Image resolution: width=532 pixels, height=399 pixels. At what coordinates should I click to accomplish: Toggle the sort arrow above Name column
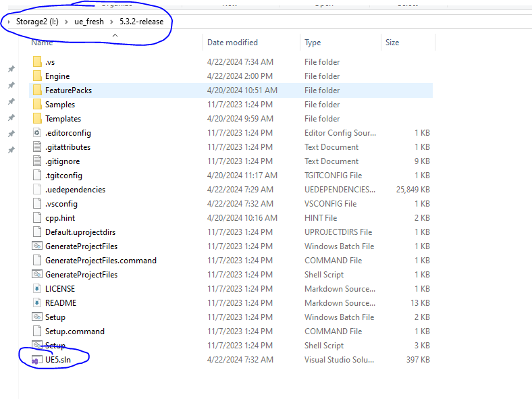coord(115,35)
